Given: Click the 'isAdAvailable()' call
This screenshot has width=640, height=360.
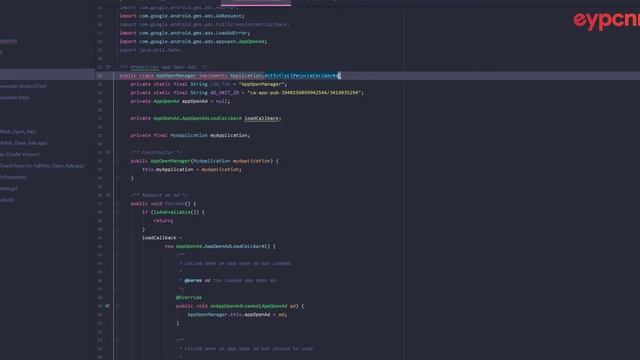Looking at the screenshot, I should tap(176, 212).
